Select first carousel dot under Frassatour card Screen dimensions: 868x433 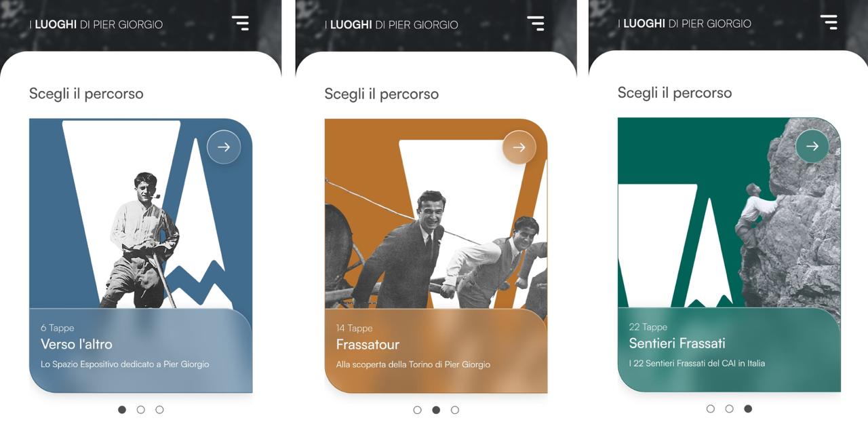point(417,410)
